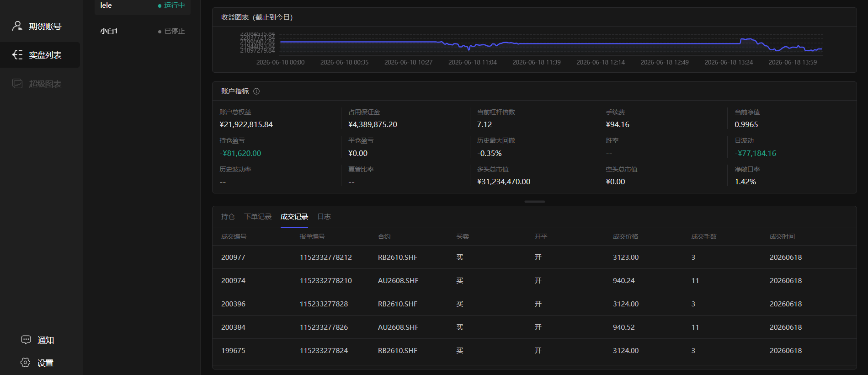Click the 成交时间 column header
The width and height of the screenshot is (868, 375).
click(782, 236)
